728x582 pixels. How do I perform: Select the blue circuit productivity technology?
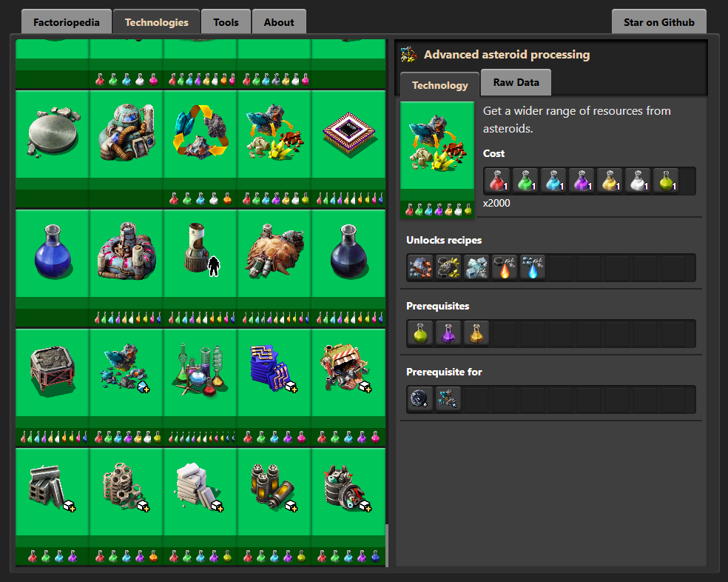(x=274, y=387)
